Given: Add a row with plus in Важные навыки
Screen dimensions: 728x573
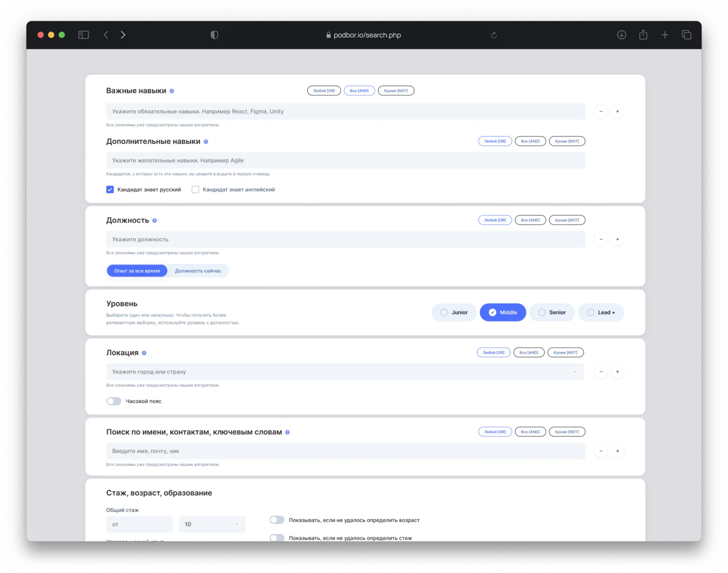Looking at the screenshot, I should tap(617, 111).
